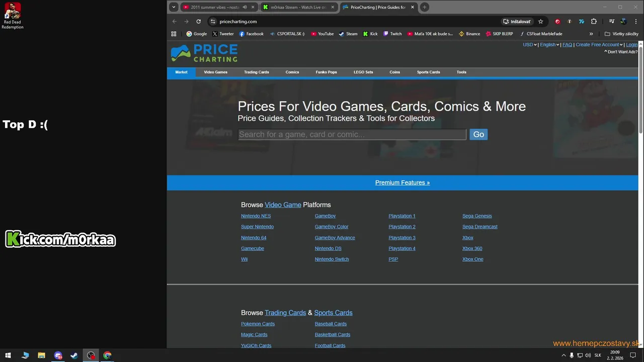This screenshot has width=644, height=362.
Task: Open Binance bookmark
Action: click(x=469, y=34)
